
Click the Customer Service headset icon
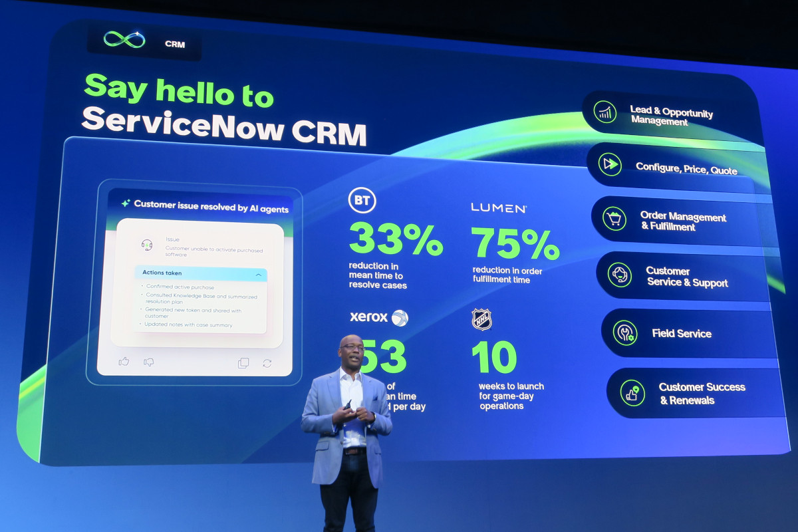point(620,274)
